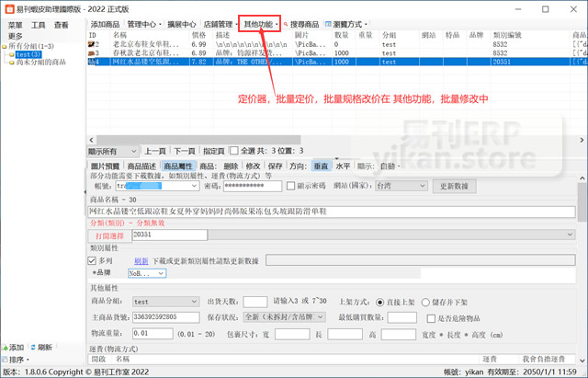Click row icon of product ID 3
The height and width of the screenshot is (378, 588).
point(91,52)
